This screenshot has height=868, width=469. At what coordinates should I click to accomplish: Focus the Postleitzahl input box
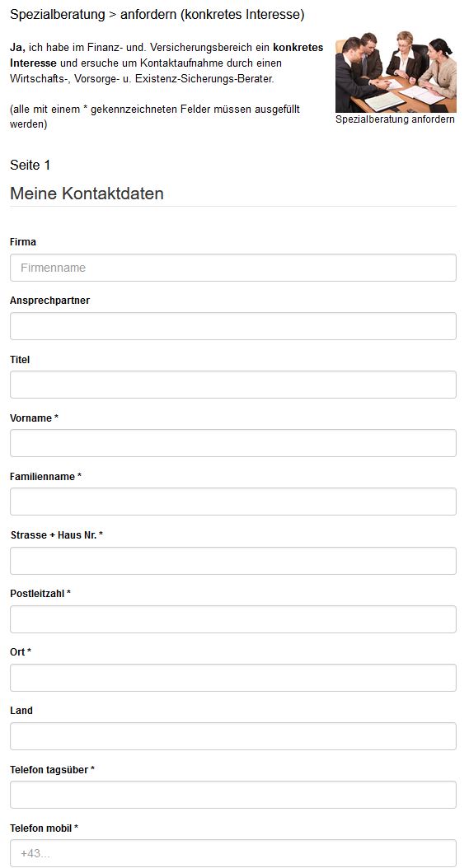click(232, 619)
